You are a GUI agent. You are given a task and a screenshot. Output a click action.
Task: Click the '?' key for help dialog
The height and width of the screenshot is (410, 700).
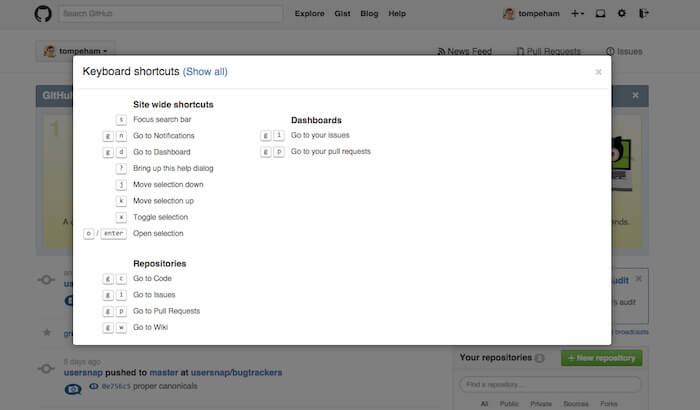pos(121,168)
